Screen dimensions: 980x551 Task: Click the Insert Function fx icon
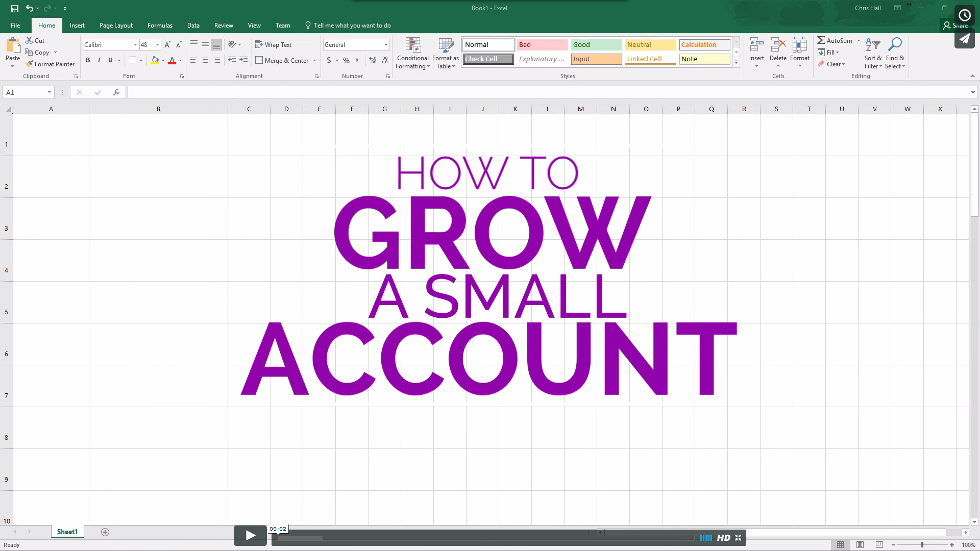coord(116,92)
